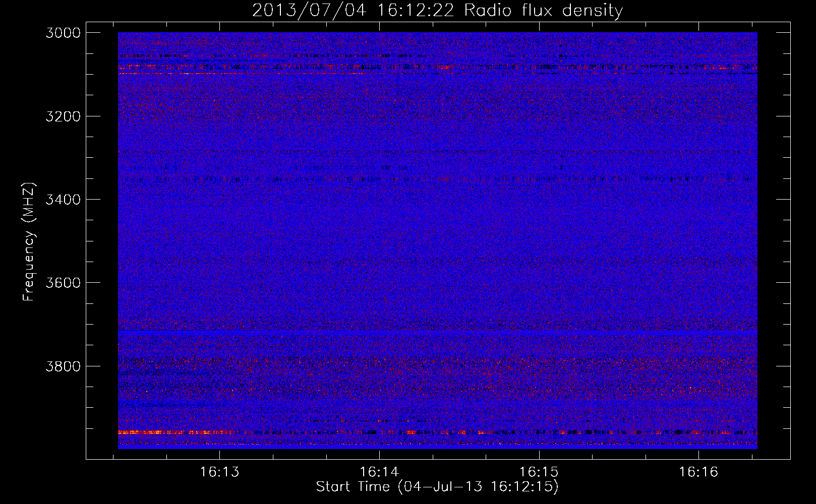Click the 3600 frequency tick label
The image size is (816, 504).
[x=63, y=283]
